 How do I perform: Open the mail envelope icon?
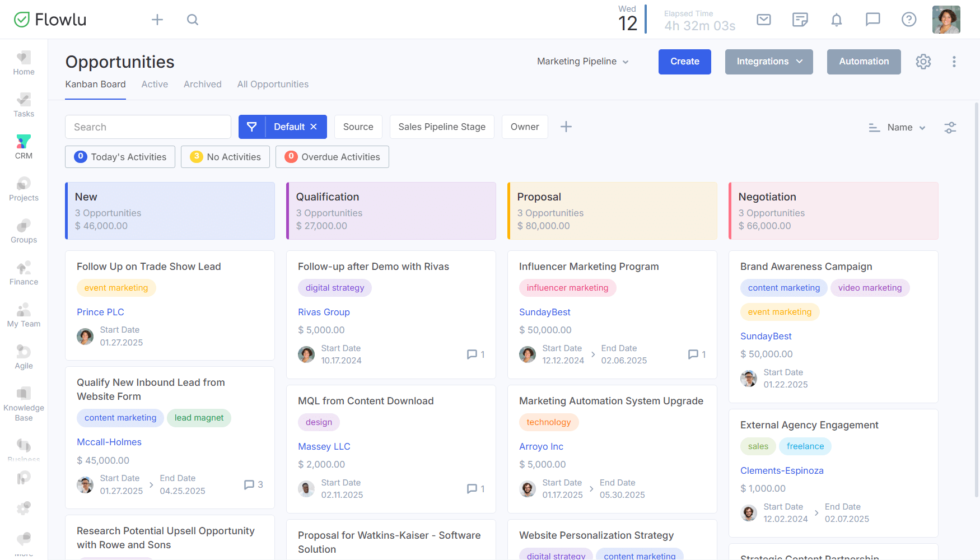coord(764,20)
